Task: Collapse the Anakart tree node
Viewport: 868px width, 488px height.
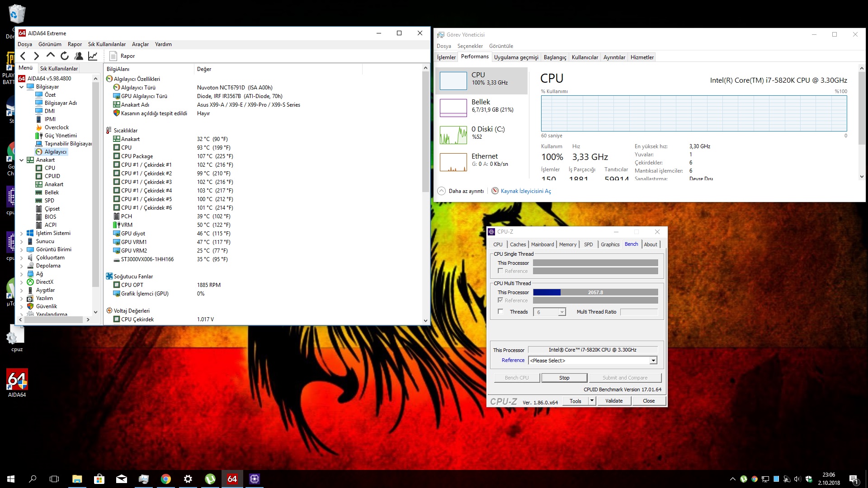Action: click(21, 160)
